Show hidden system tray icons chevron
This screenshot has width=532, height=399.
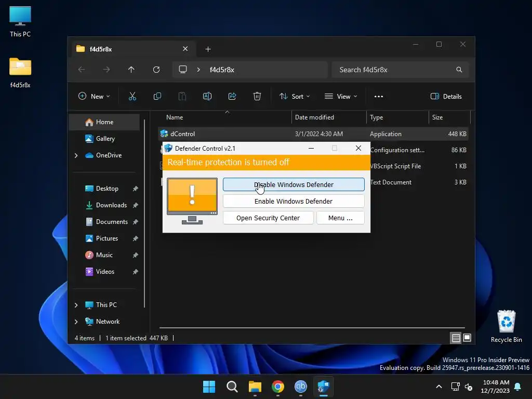pyautogui.click(x=438, y=387)
